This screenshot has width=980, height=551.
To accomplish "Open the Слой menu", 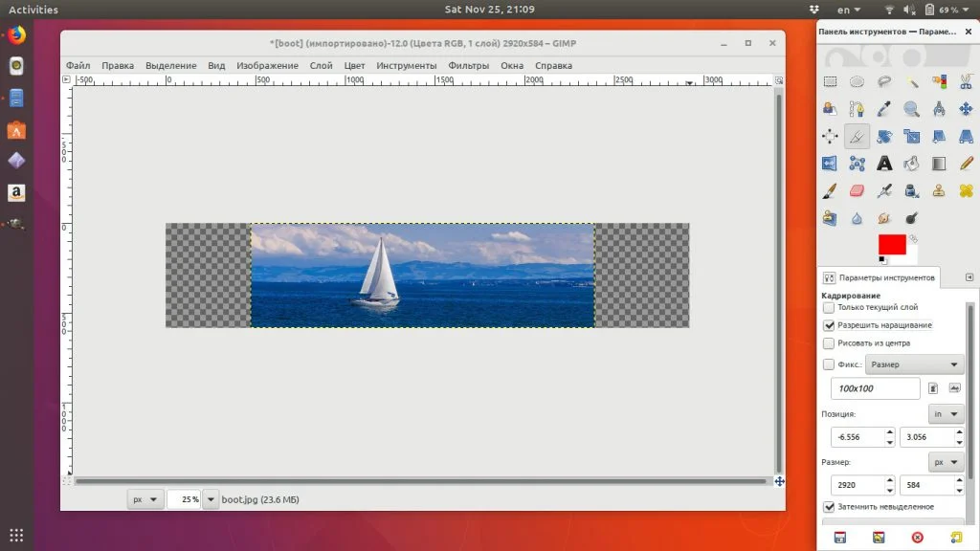I will 321,66.
